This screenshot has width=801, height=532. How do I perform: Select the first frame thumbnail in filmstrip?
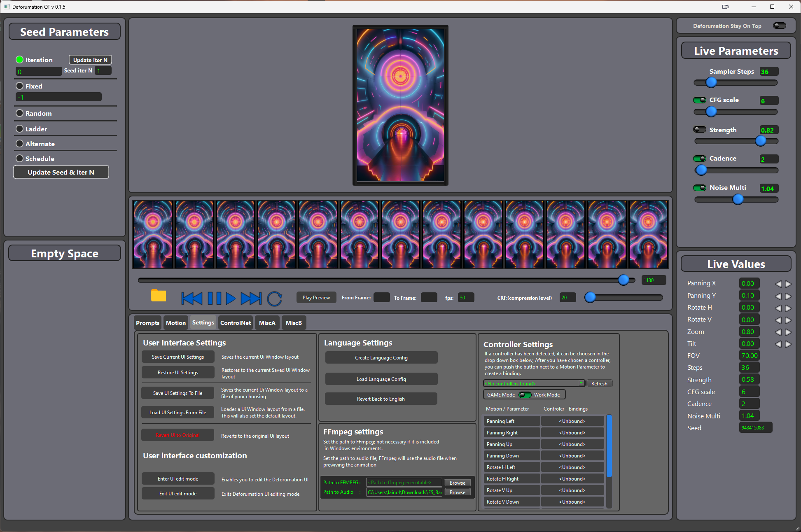pyautogui.click(x=153, y=235)
